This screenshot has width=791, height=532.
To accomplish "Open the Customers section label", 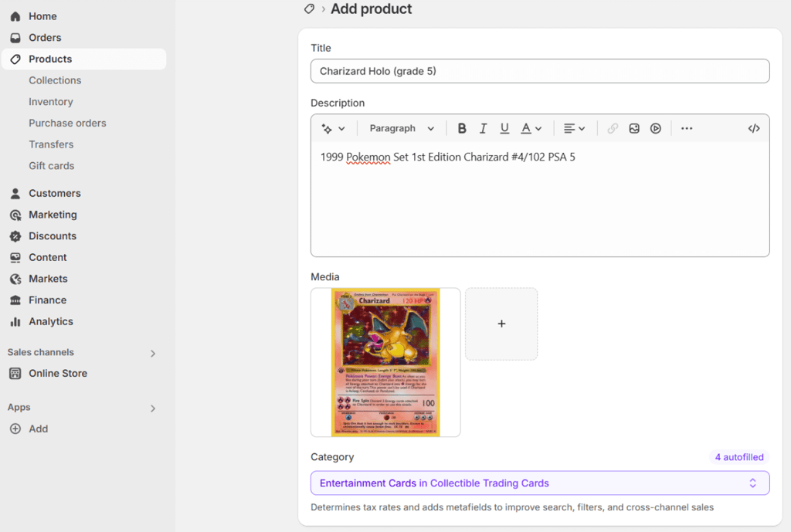I will [x=55, y=194].
